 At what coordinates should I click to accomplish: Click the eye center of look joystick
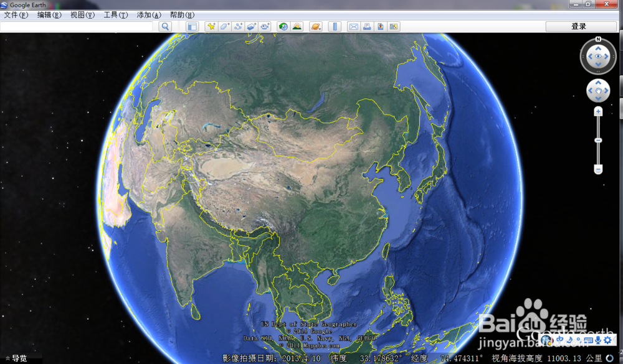click(x=598, y=57)
